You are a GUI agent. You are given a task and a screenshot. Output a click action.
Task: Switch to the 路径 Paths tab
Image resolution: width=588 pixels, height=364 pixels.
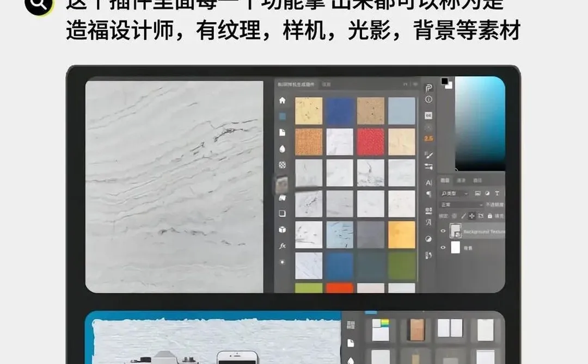tap(477, 180)
